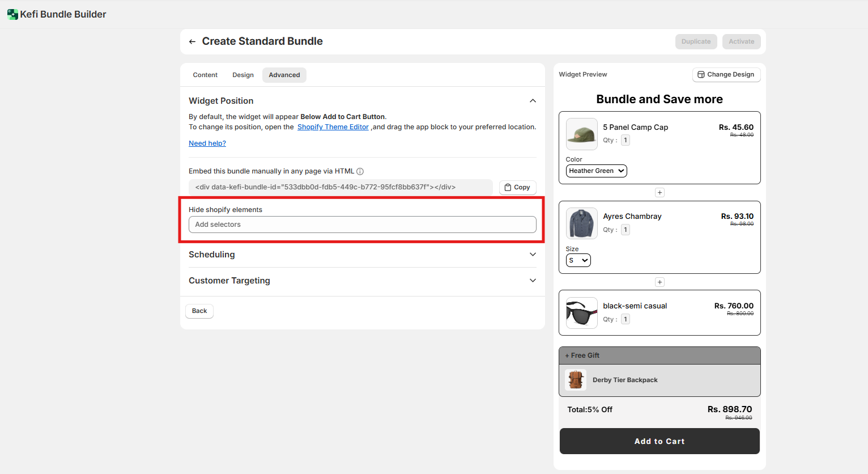Expand the Scheduling section
The width and height of the screenshot is (868, 474).
coord(533,255)
